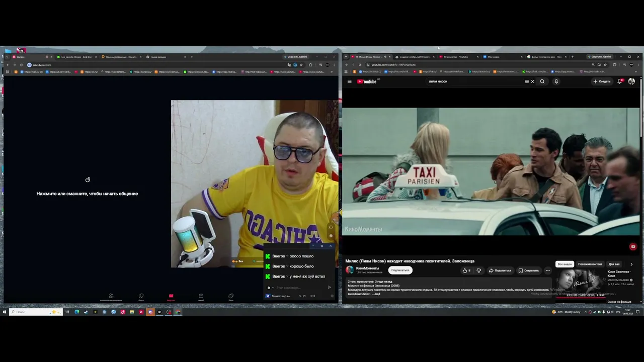This screenshot has height=362, width=644.
Task: Switch to second YouTube tab in right browser
Action: pos(458,57)
